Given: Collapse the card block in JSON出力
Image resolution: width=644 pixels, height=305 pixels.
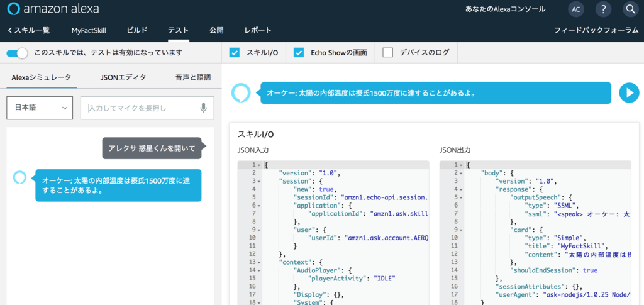Looking at the screenshot, I should point(461,229).
